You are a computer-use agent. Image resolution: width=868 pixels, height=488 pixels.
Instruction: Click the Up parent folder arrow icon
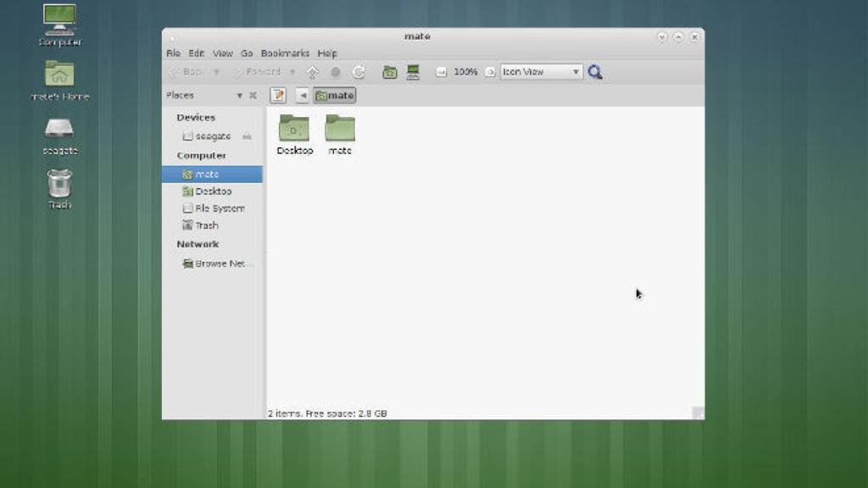[312, 73]
